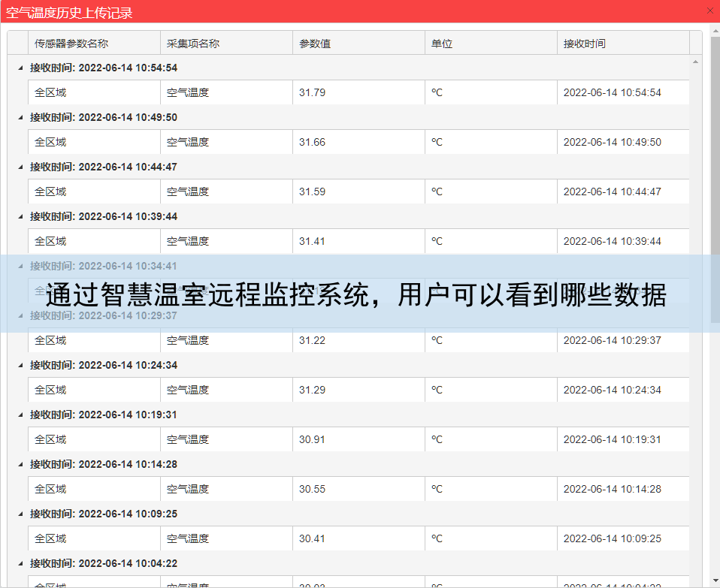Click the ℃ unit in the 30.41 row

pyautogui.click(x=437, y=538)
